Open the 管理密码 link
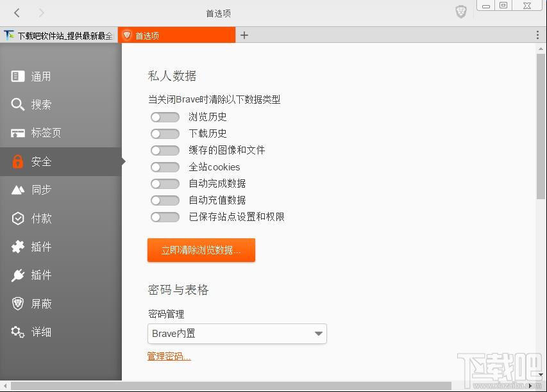Screen dimensions: 547x392 tap(169, 357)
